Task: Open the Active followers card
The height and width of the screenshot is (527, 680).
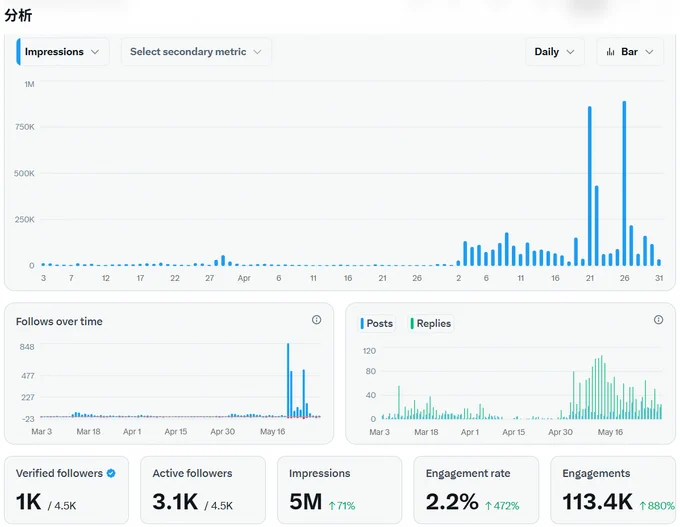Action: (x=203, y=490)
